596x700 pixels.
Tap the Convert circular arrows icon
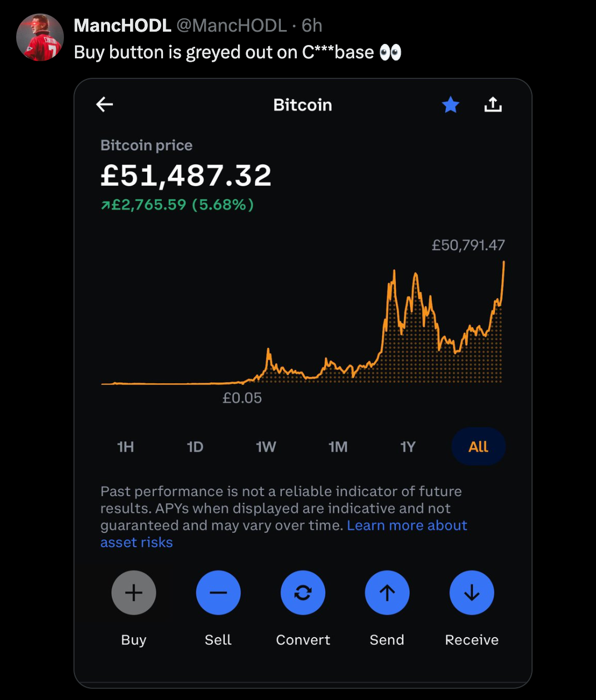(x=303, y=593)
